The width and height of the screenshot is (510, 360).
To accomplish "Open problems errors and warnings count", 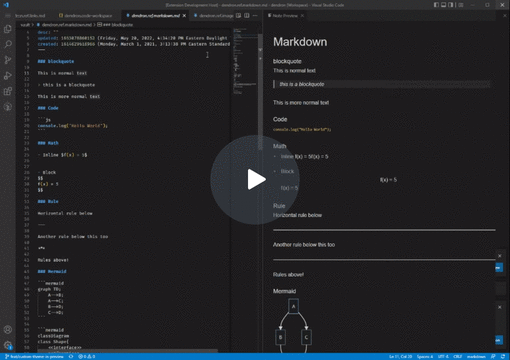I will (87, 357).
